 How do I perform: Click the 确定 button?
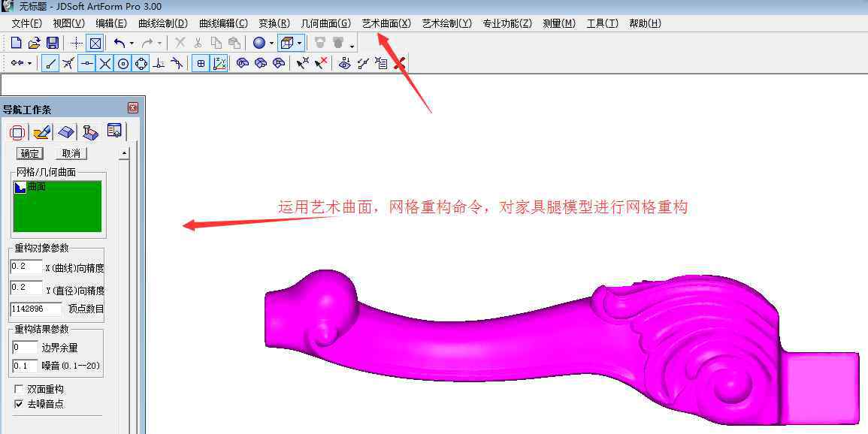[30, 154]
